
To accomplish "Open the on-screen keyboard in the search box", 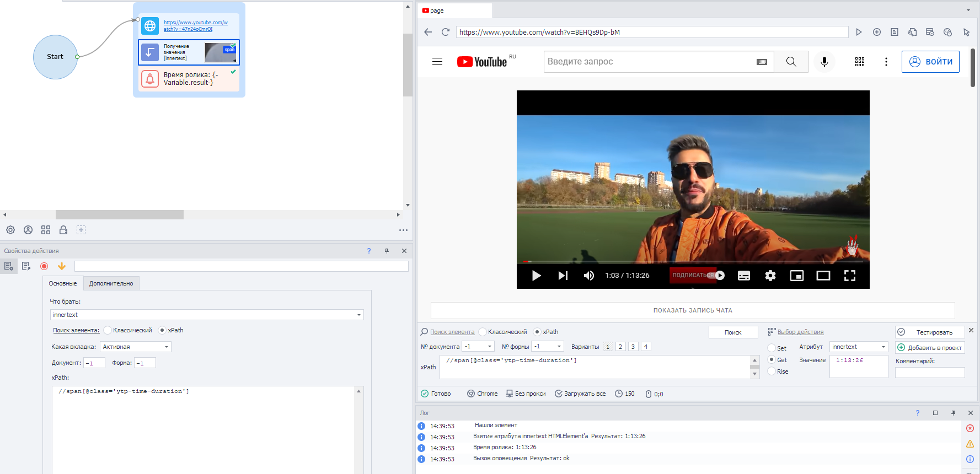I will (762, 62).
